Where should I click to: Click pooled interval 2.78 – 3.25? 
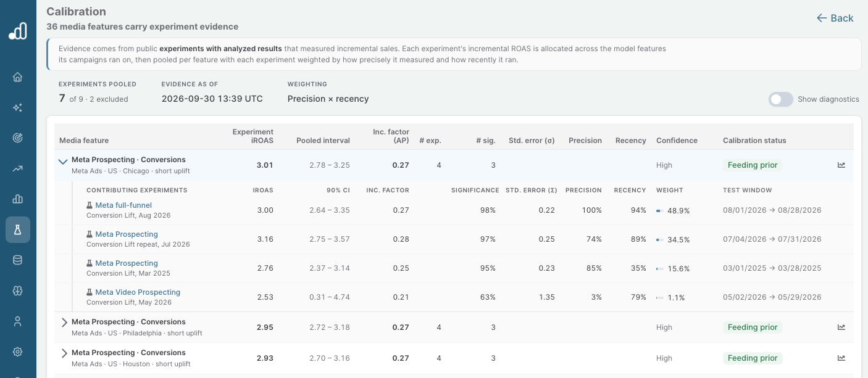pyautogui.click(x=330, y=165)
